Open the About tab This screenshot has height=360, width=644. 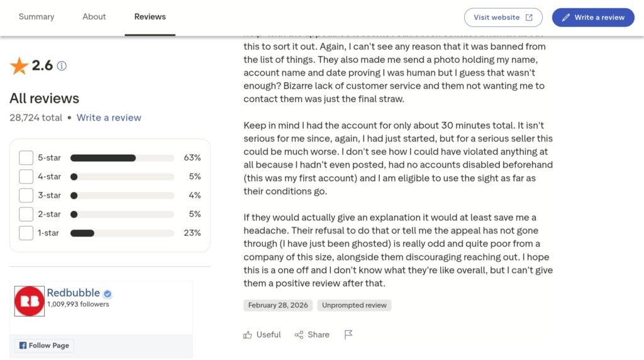coord(94,17)
